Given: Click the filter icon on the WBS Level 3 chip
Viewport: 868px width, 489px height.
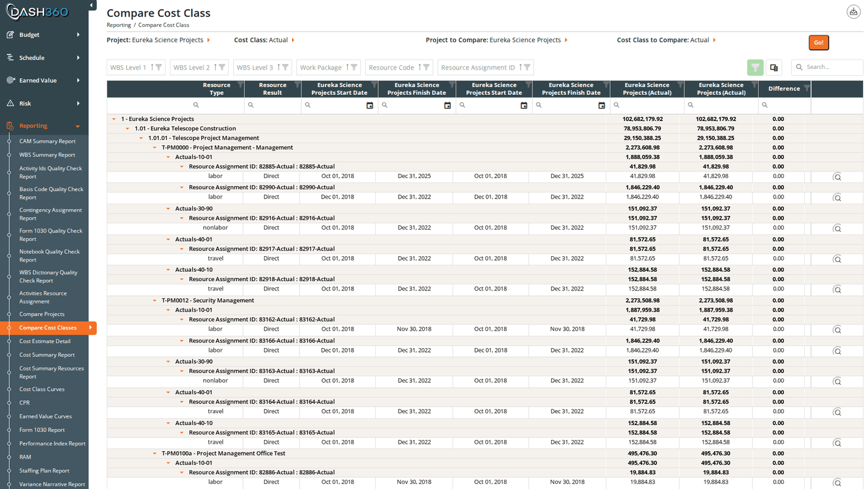Looking at the screenshot, I should point(285,67).
